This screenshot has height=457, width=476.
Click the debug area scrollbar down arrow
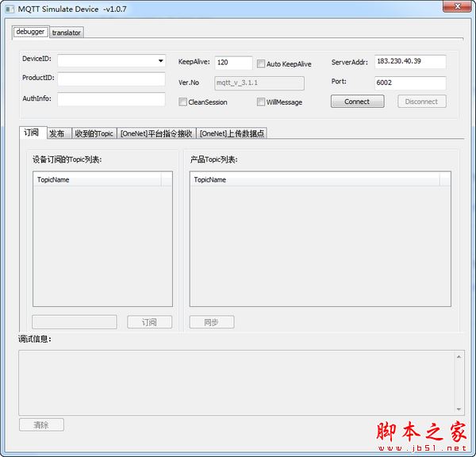[459, 409]
